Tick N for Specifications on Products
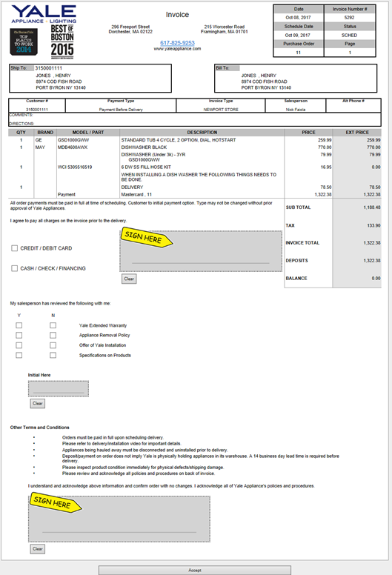392x575 pixels. coord(53,355)
